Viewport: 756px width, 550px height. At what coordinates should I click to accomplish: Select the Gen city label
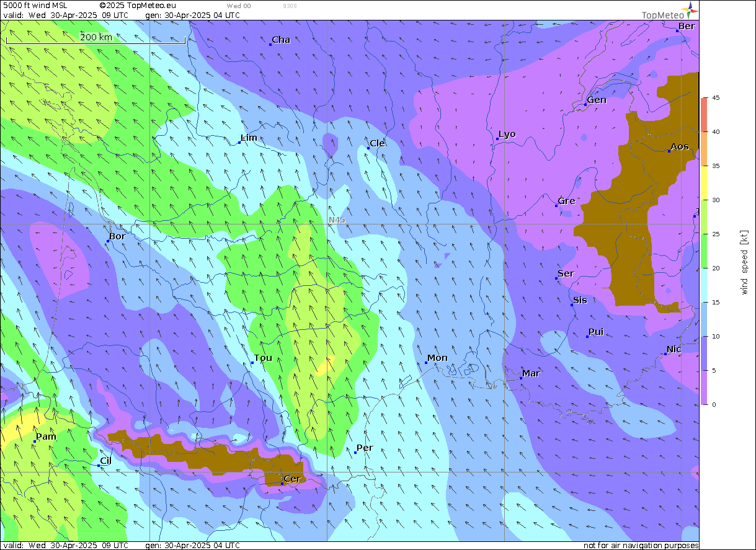(x=597, y=100)
